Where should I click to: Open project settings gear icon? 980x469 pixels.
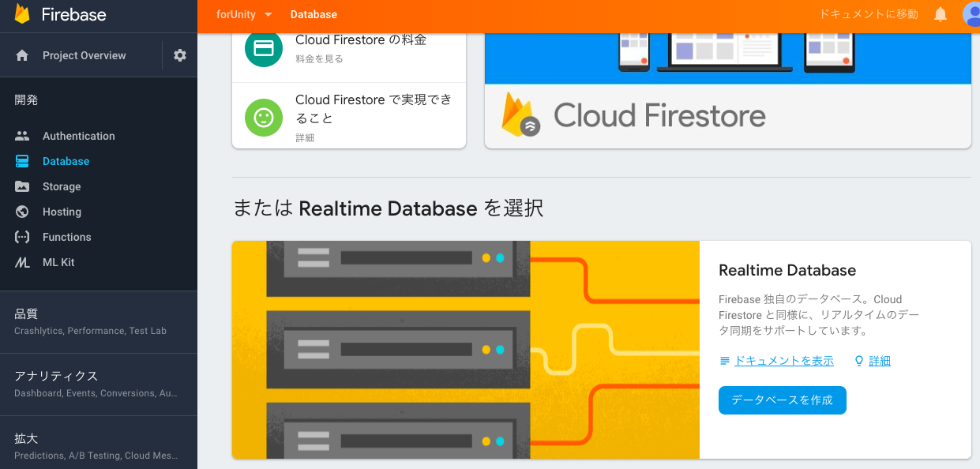180,55
